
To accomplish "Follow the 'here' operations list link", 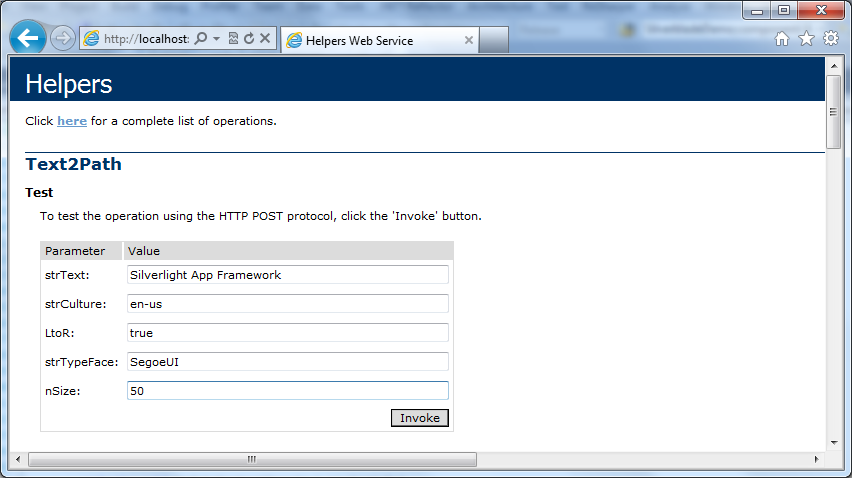I will [x=72, y=121].
